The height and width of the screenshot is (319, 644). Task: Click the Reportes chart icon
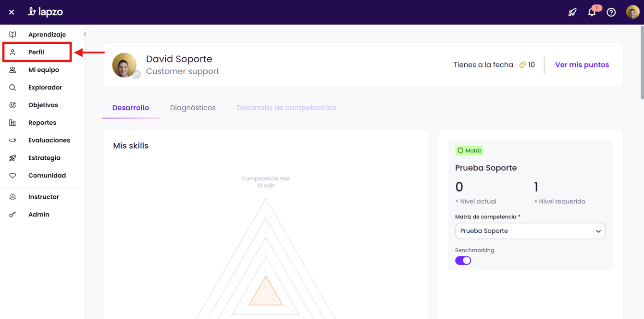click(x=12, y=123)
